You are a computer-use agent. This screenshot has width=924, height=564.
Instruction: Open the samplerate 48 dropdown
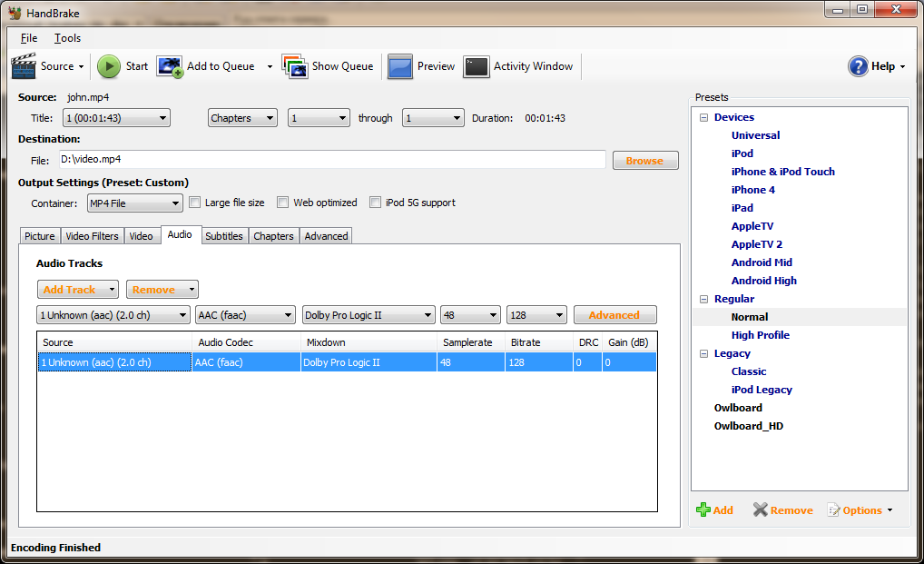pyautogui.click(x=470, y=315)
